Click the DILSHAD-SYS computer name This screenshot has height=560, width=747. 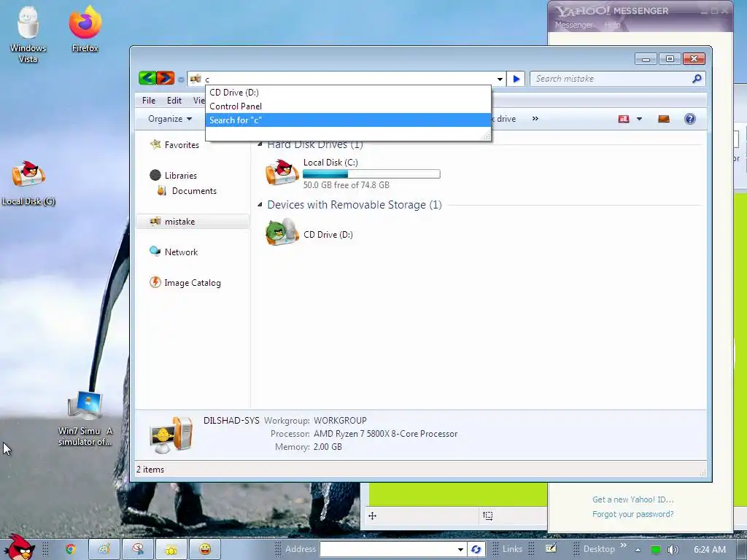[231, 421]
